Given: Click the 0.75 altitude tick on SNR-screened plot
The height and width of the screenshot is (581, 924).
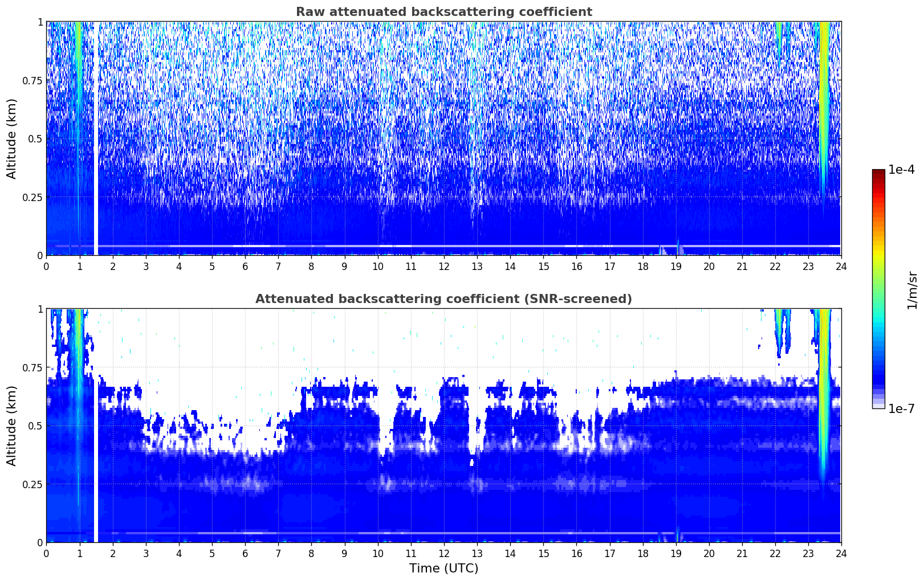Looking at the screenshot, I should pyautogui.click(x=32, y=367).
